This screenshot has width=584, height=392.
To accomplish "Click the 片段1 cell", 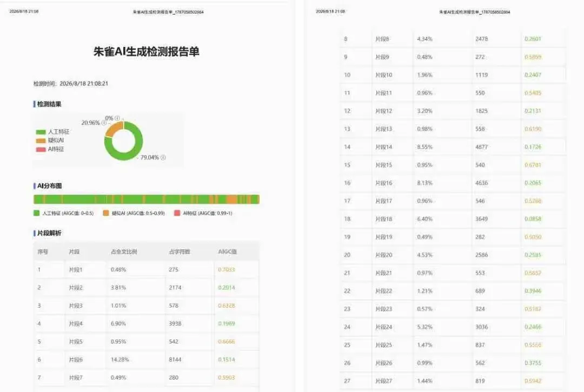I will (x=76, y=269).
